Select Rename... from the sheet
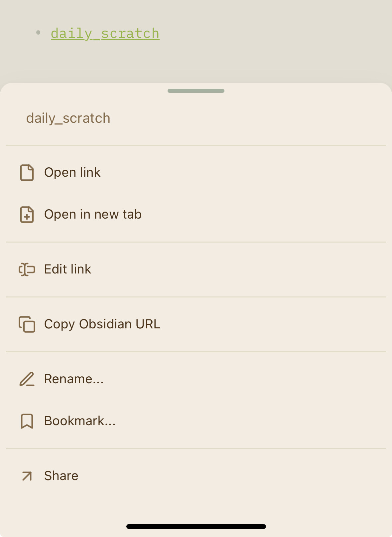Screen dimensions: 392x537 point(196,379)
